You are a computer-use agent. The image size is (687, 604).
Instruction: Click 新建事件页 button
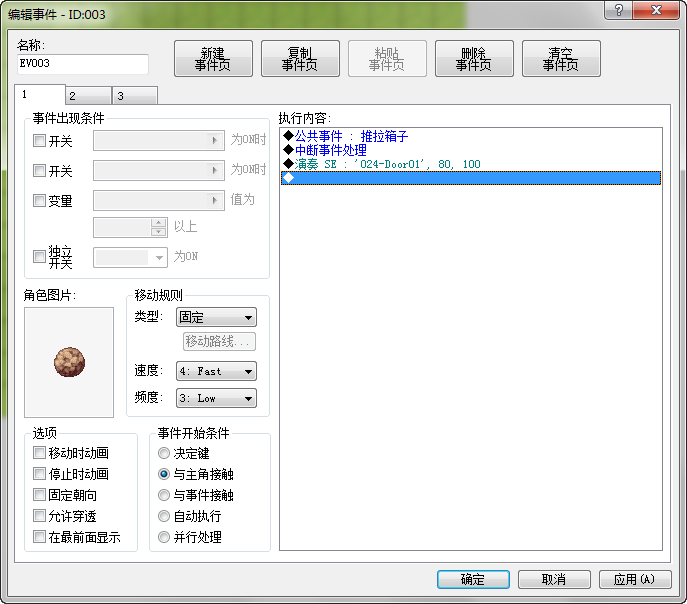[x=213, y=59]
